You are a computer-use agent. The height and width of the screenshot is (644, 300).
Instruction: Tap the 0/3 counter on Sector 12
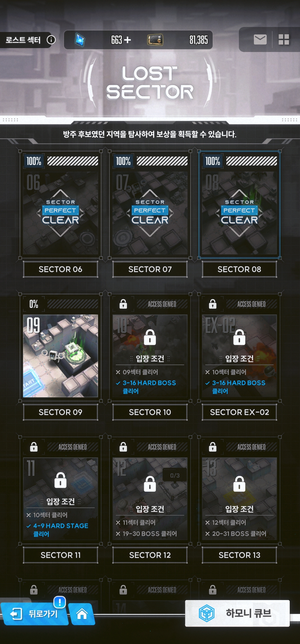[175, 475]
